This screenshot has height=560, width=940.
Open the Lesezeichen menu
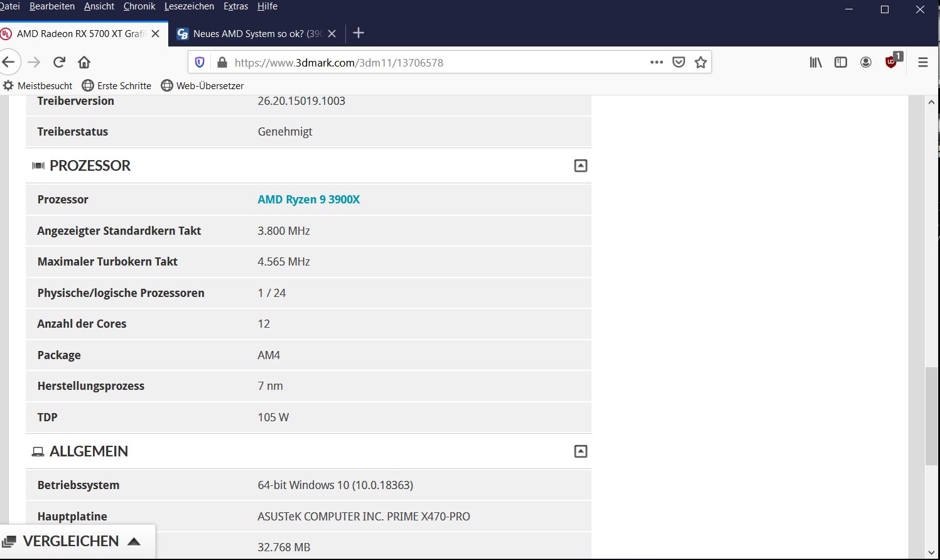[189, 6]
